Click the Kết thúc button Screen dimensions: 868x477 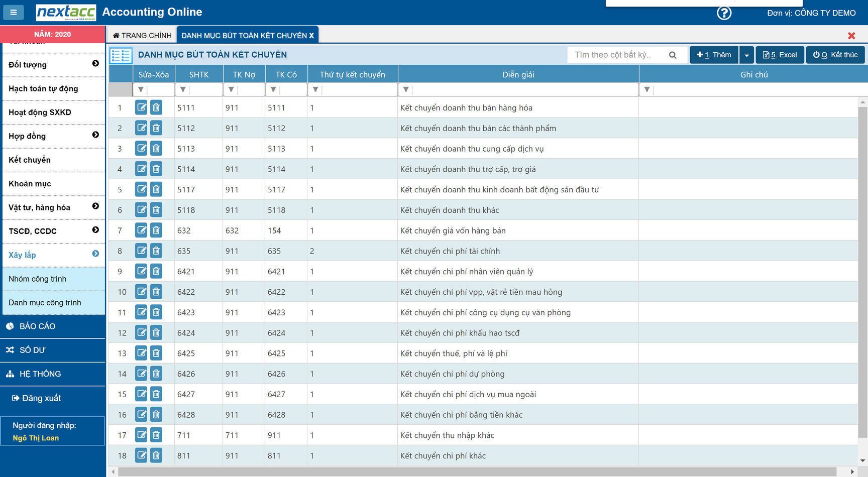[835, 55]
